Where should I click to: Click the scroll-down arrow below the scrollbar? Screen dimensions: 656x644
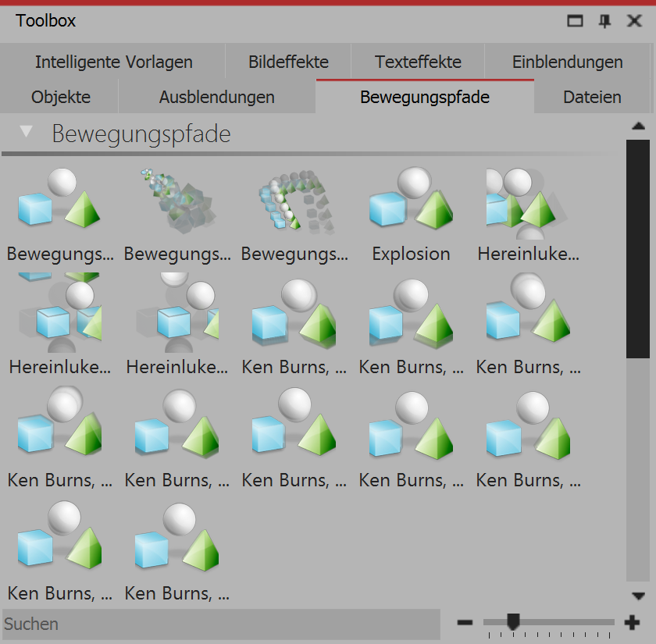tap(638, 595)
